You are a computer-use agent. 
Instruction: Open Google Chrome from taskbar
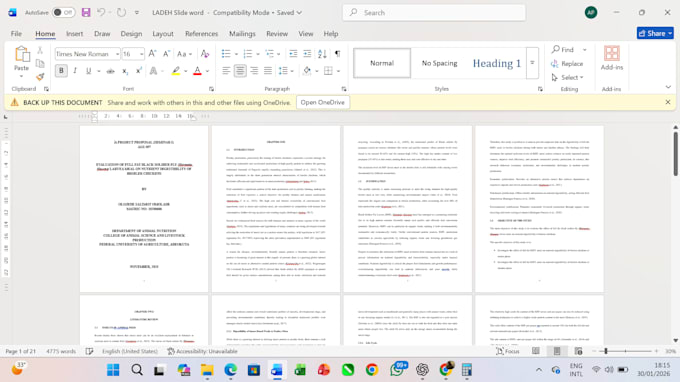[372, 370]
